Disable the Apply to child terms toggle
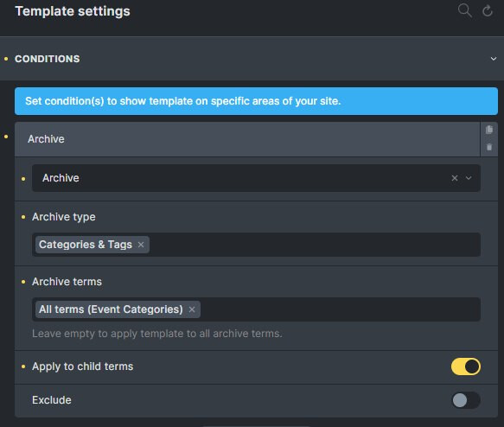 coord(465,366)
